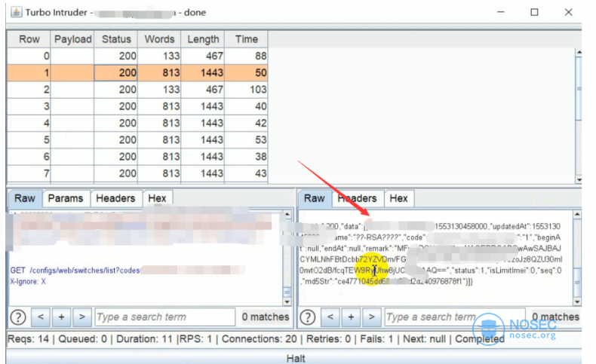This screenshot has height=364, width=596.
Task: Click scroll down arrow in request pane
Action: pyautogui.click(x=287, y=301)
